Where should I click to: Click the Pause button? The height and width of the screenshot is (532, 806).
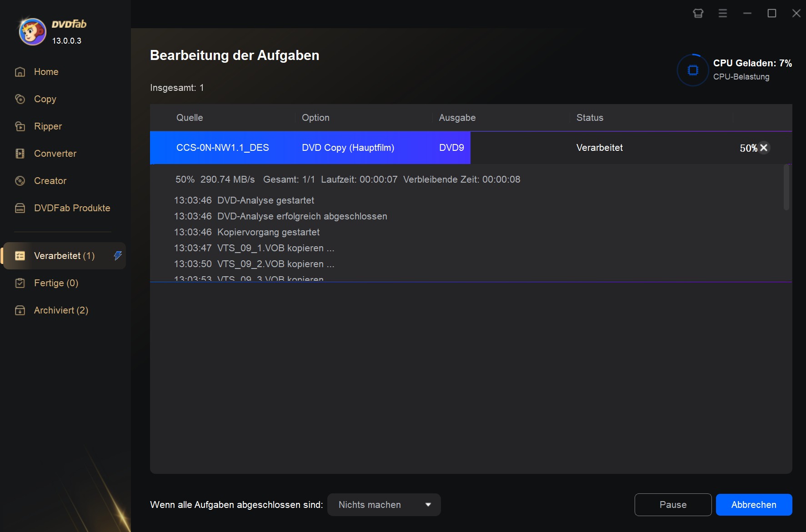coord(673,505)
